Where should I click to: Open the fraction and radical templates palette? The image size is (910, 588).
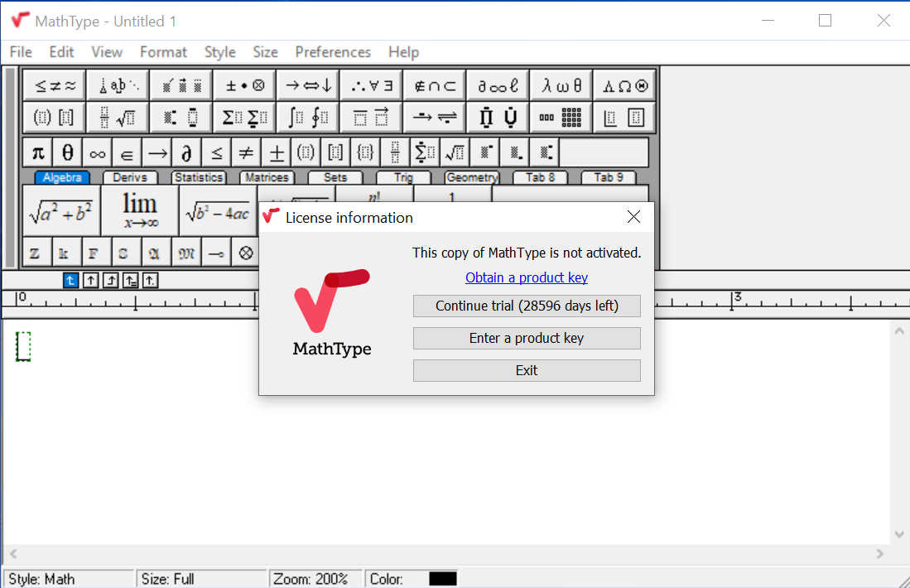point(118,118)
